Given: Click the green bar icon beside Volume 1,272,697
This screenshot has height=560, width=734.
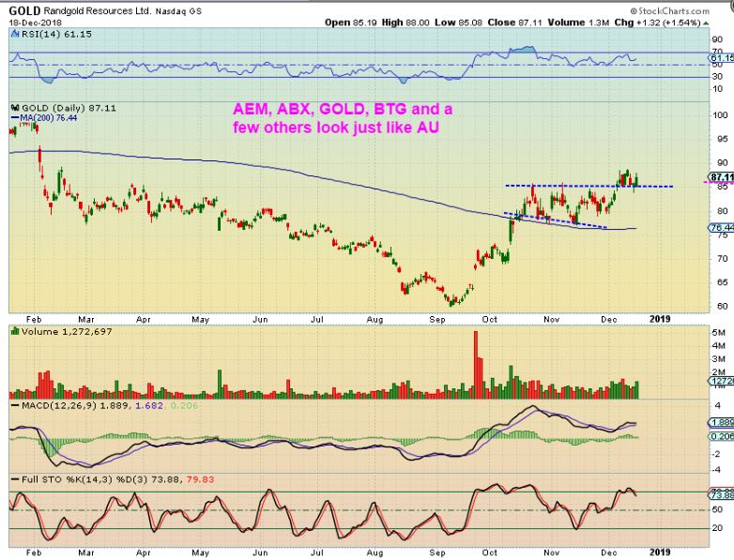Looking at the screenshot, I should coord(15,332).
